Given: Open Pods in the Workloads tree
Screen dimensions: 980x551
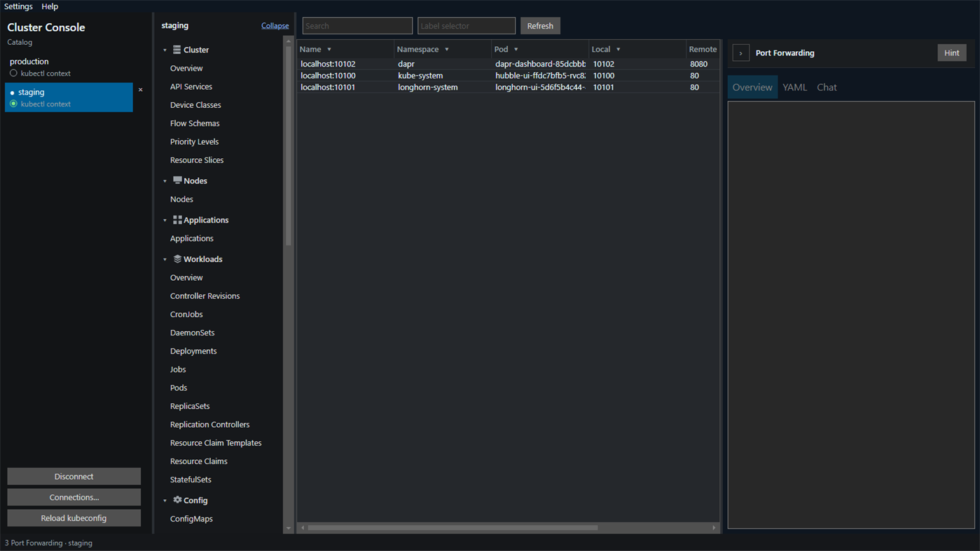Looking at the screenshot, I should [179, 388].
